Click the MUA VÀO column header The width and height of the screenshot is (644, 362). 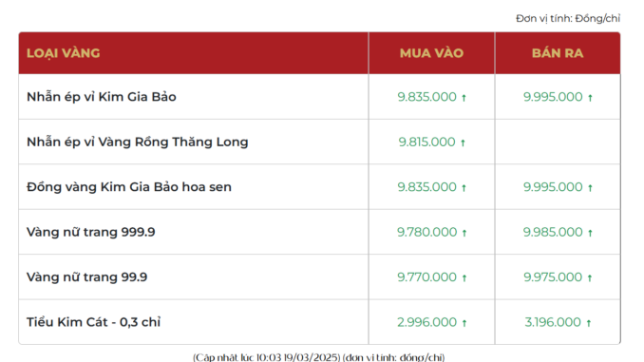click(x=431, y=53)
